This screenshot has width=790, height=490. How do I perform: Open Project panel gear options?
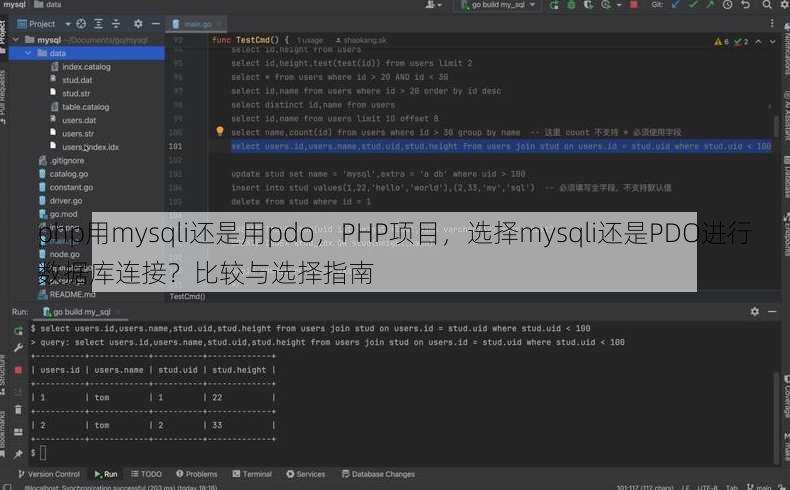point(138,24)
